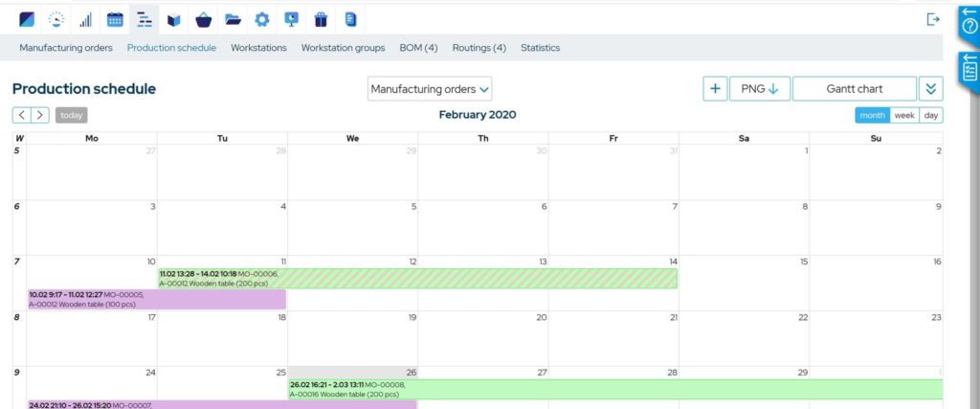Open the document pages icon
Screen dimensions: 980x409
350,19
